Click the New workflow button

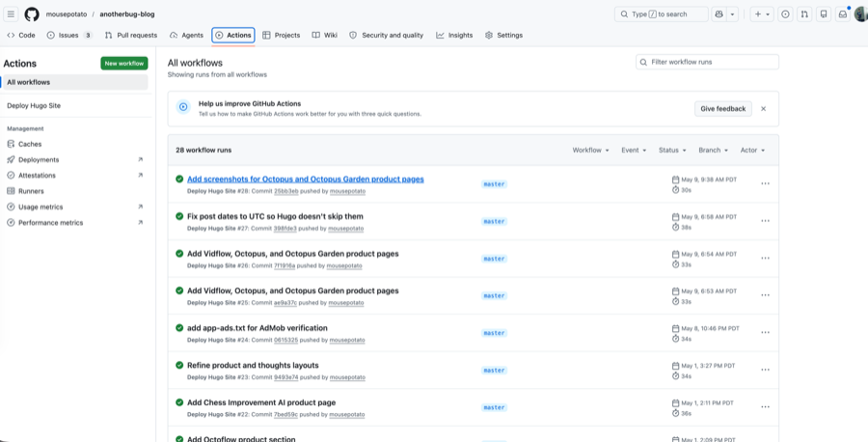click(124, 63)
